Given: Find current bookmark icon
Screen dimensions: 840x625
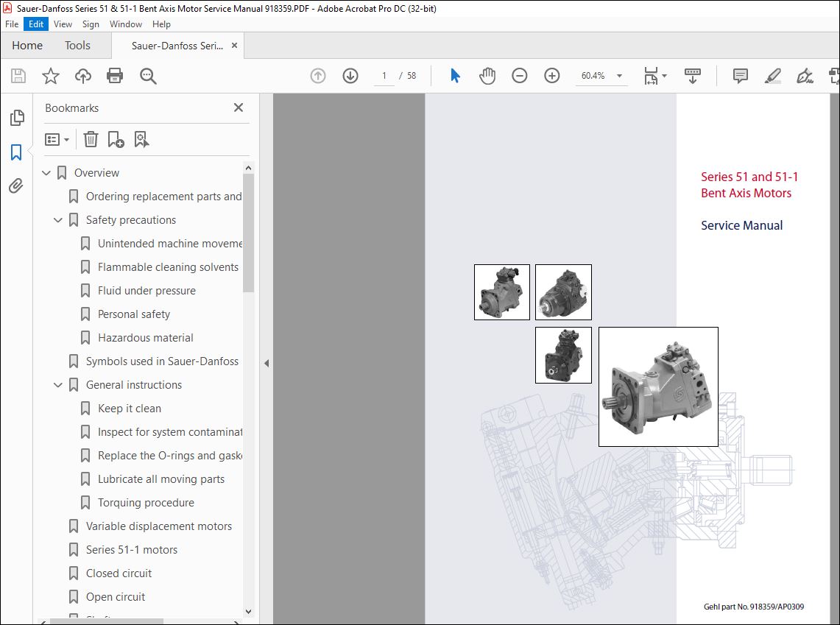Looking at the screenshot, I should pos(141,139).
